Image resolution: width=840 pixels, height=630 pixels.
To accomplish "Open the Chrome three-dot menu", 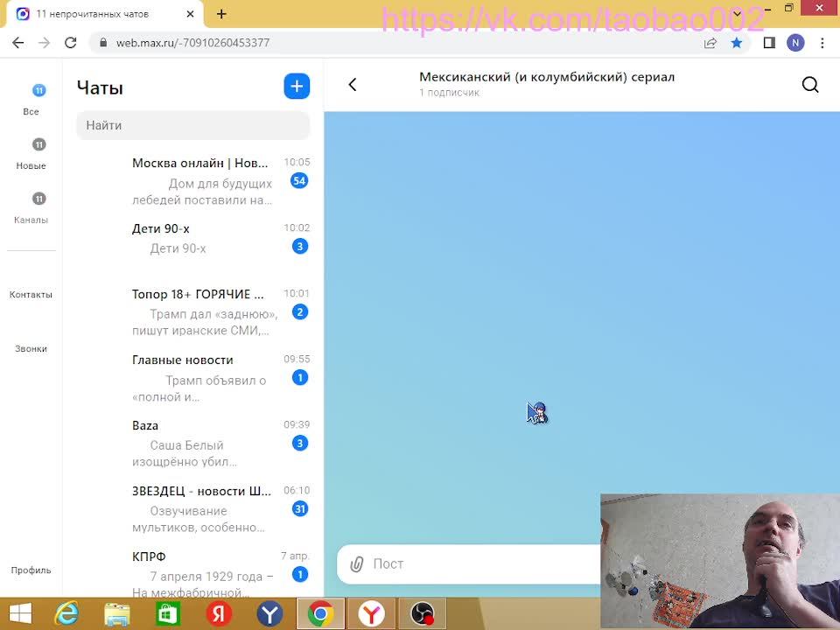I will click(822, 43).
